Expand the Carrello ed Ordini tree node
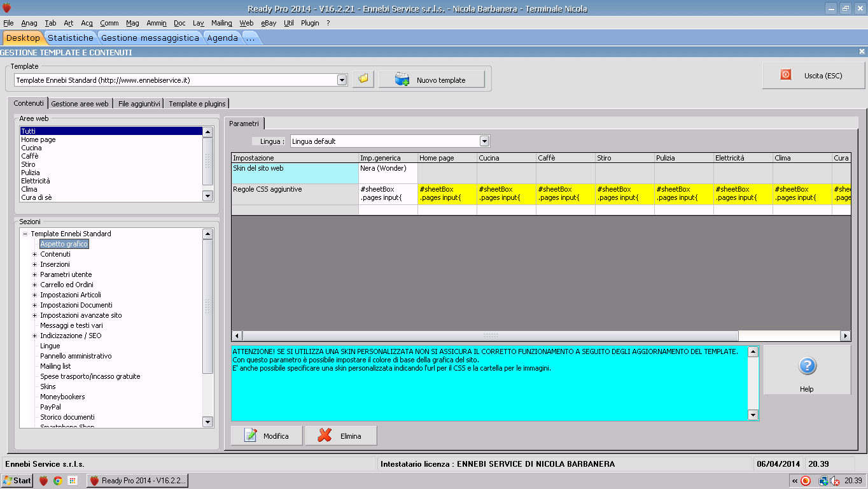This screenshot has width=868, height=489. 35,285
